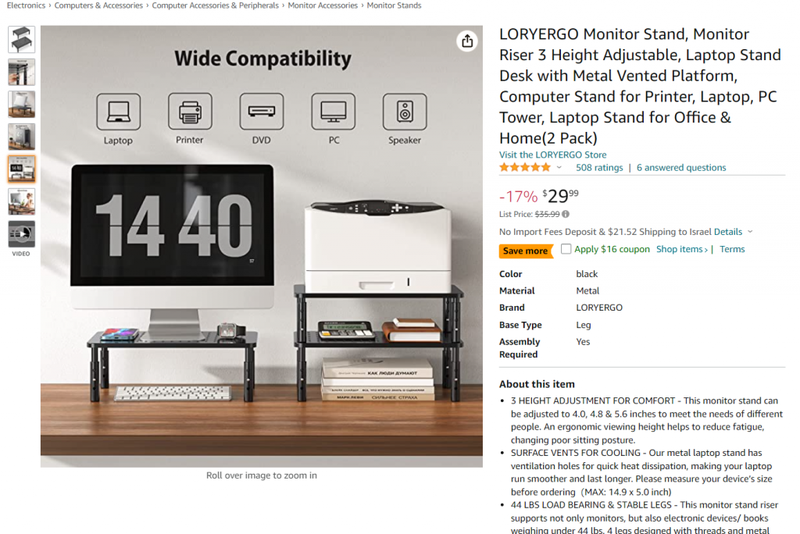Expand the star ratings dropdown arrow
Viewport: 800px width, 534px height.
(559, 167)
